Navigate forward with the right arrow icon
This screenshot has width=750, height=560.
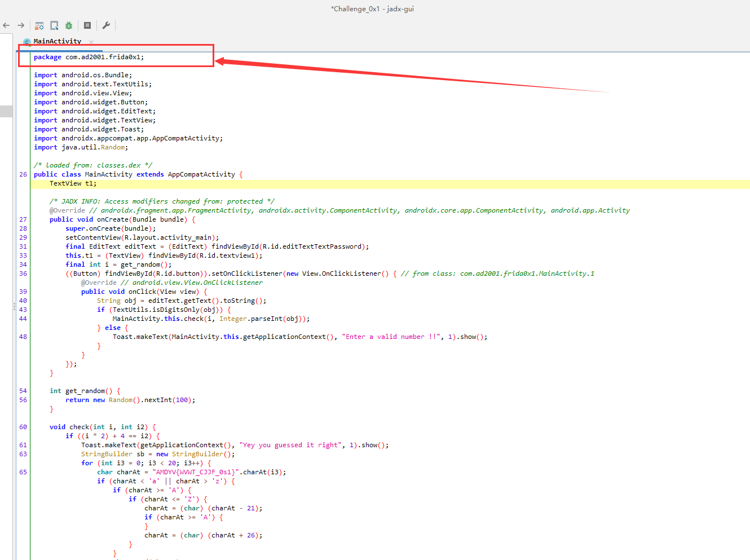point(21,25)
